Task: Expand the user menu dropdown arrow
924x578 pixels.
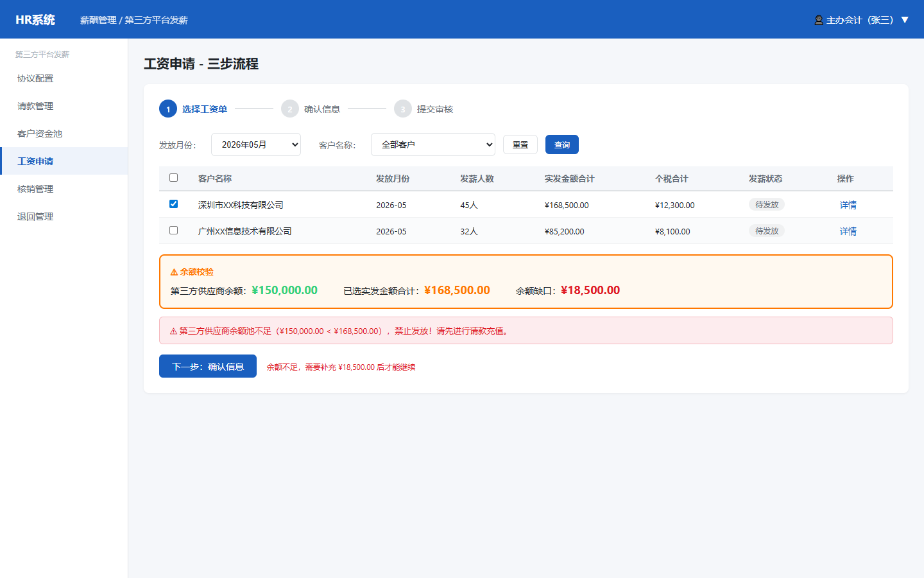Action: [x=905, y=20]
